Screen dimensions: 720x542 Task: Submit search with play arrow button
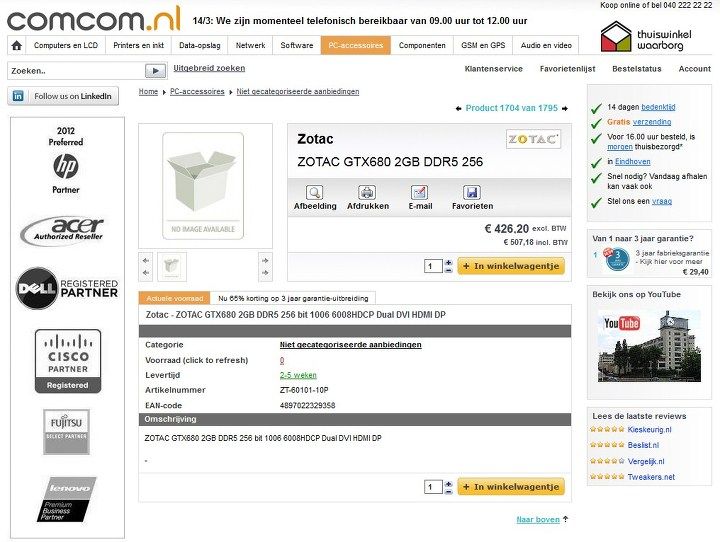point(155,71)
